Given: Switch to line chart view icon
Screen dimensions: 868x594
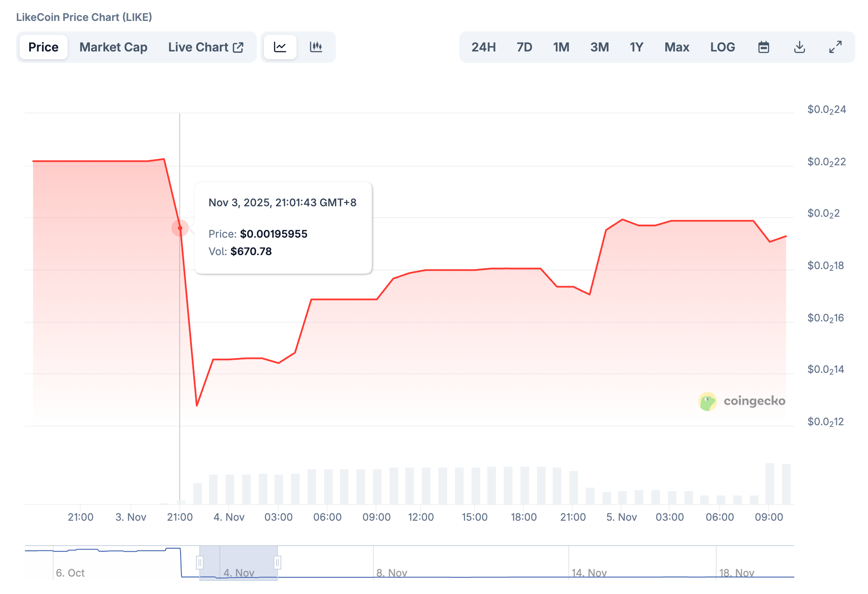Looking at the screenshot, I should (x=280, y=47).
